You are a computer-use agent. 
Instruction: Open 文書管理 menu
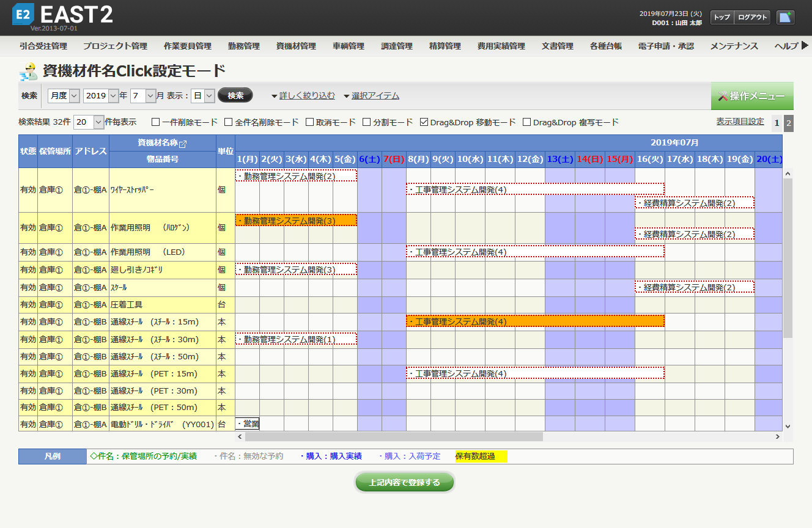click(558, 46)
